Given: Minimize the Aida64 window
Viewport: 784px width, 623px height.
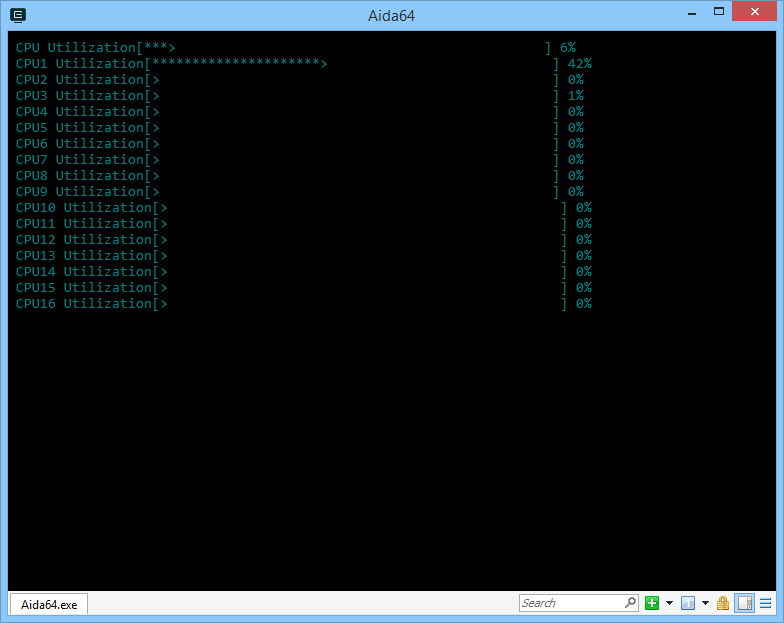Looking at the screenshot, I should (x=692, y=14).
